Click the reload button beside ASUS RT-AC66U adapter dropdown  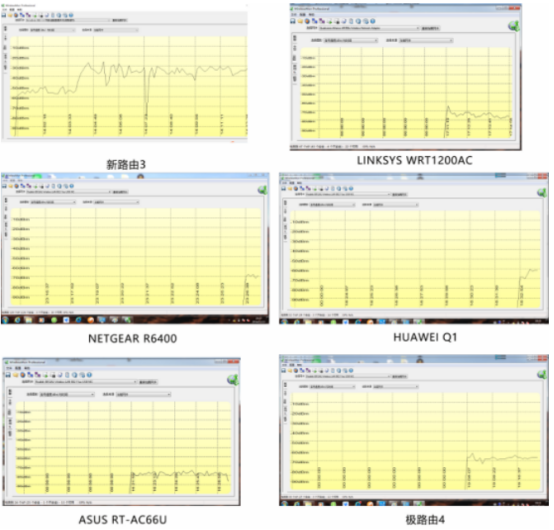[x=148, y=382]
